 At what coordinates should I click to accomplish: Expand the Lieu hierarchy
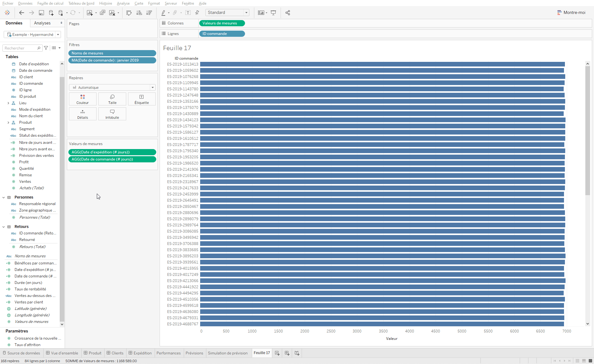tap(8, 103)
